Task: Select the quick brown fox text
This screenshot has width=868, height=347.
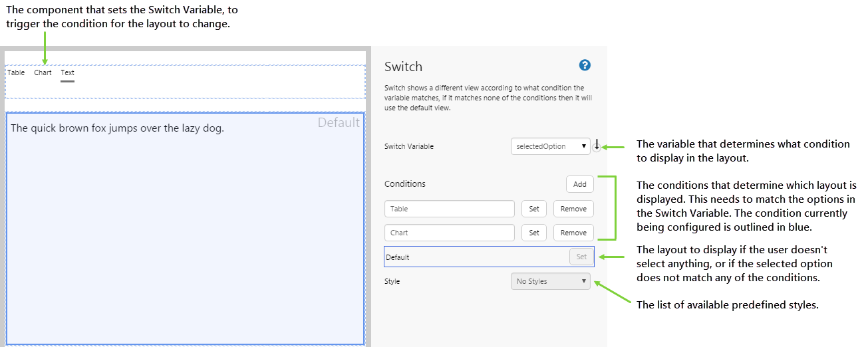Action: 118,128
